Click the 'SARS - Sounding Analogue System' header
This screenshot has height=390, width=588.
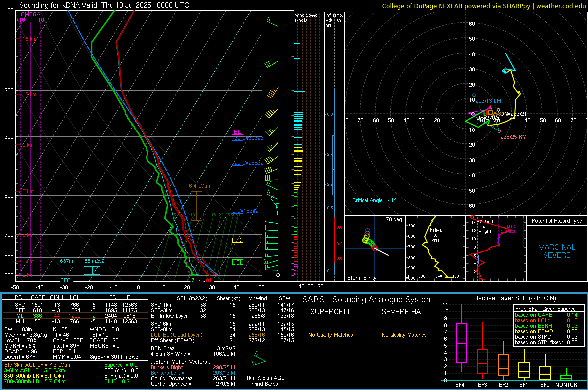click(368, 300)
